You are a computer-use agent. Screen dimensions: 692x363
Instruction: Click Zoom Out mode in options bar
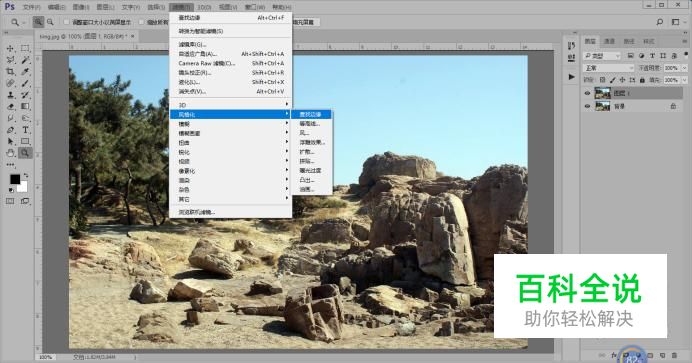tap(50, 22)
